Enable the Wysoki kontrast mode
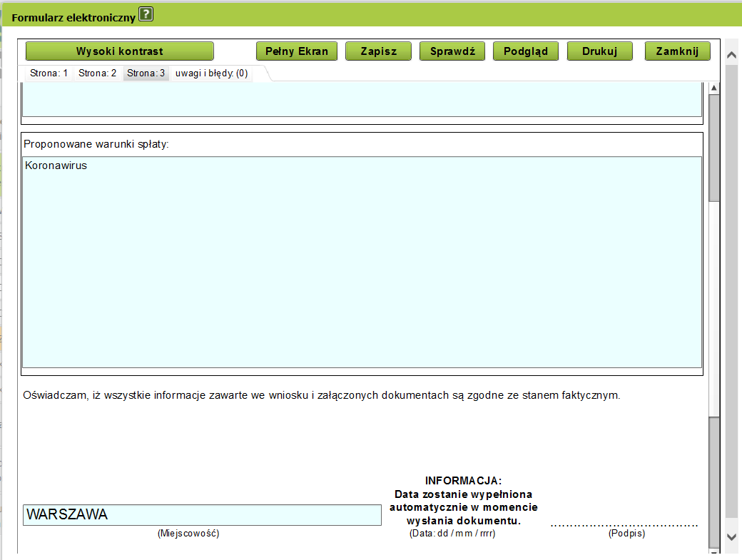742x560 pixels. click(120, 51)
